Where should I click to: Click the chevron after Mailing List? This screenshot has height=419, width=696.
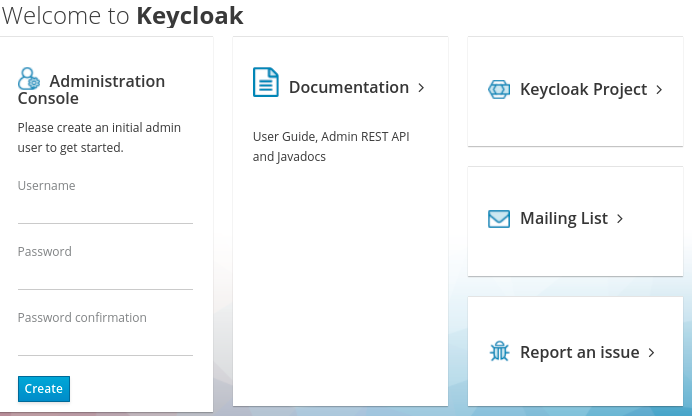[x=620, y=219]
